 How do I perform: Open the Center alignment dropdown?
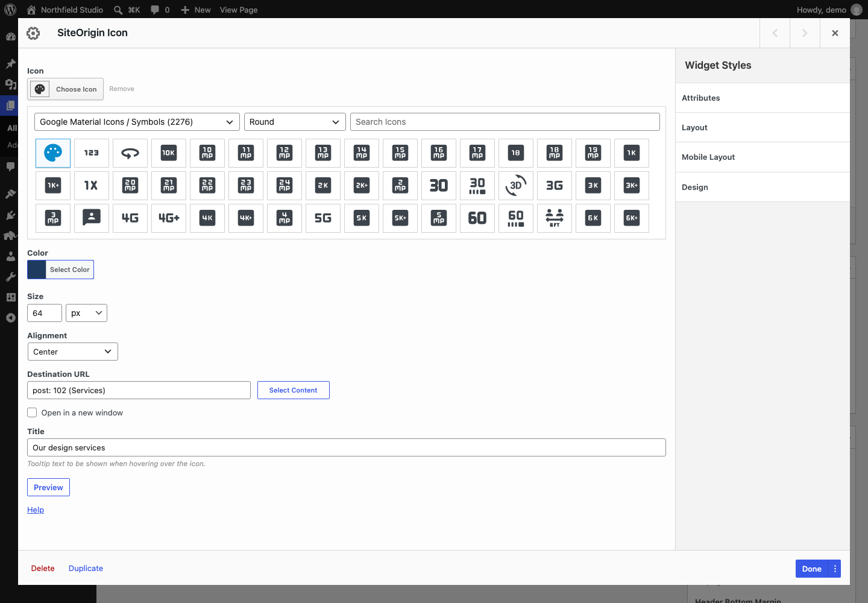(73, 352)
